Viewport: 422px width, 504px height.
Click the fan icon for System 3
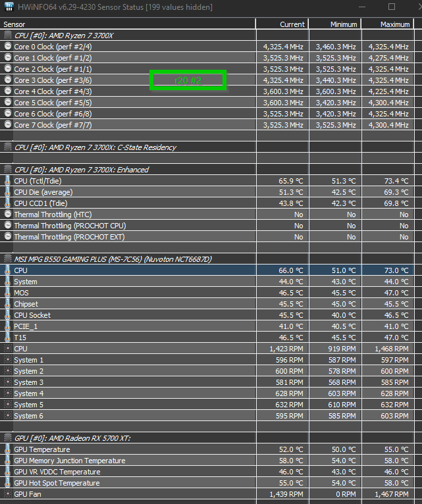8,382
